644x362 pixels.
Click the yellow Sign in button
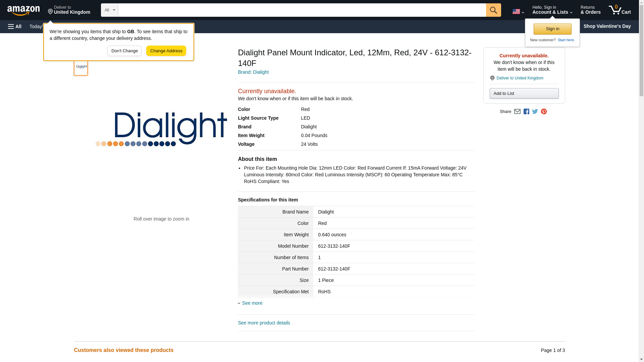click(x=552, y=29)
